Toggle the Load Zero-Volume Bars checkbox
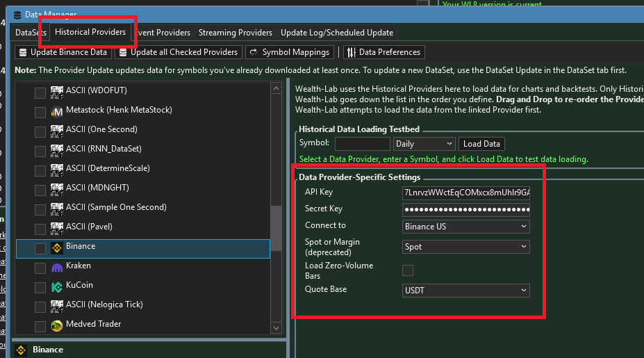Image resolution: width=644 pixels, height=358 pixels. click(408, 270)
